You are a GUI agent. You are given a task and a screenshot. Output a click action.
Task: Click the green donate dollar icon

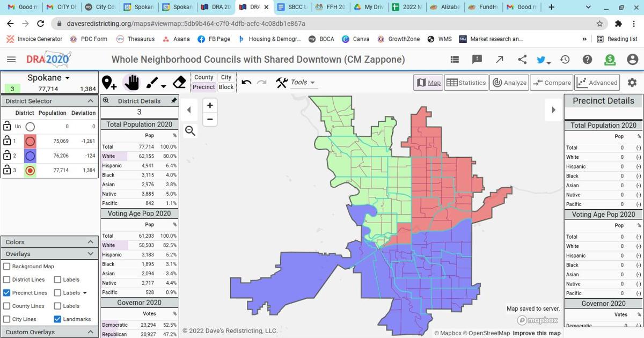pos(610,60)
